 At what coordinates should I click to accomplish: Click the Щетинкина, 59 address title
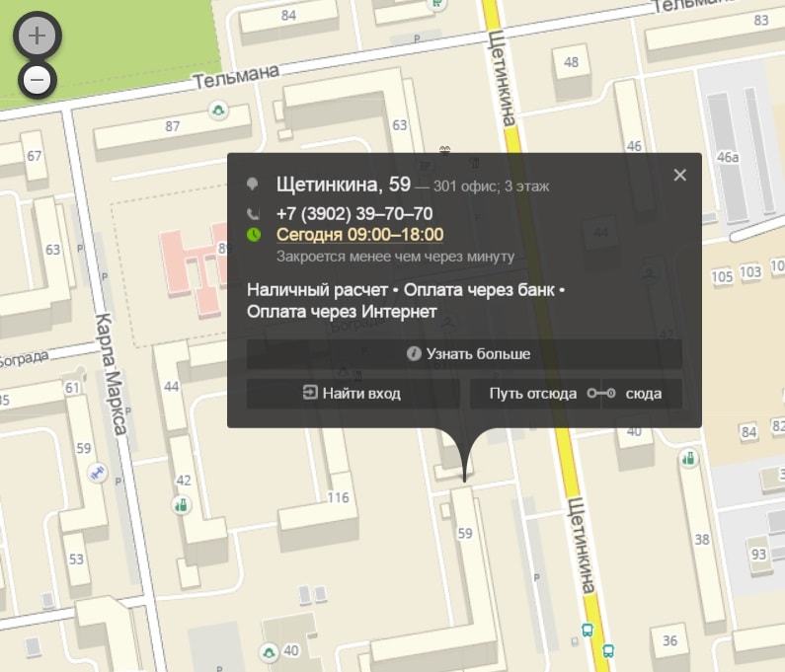tap(343, 185)
